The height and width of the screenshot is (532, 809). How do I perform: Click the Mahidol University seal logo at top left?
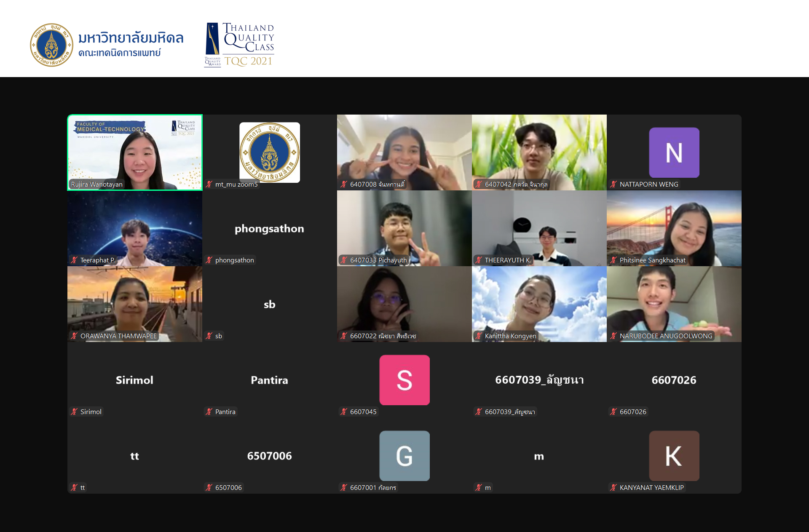pyautogui.click(x=51, y=45)
